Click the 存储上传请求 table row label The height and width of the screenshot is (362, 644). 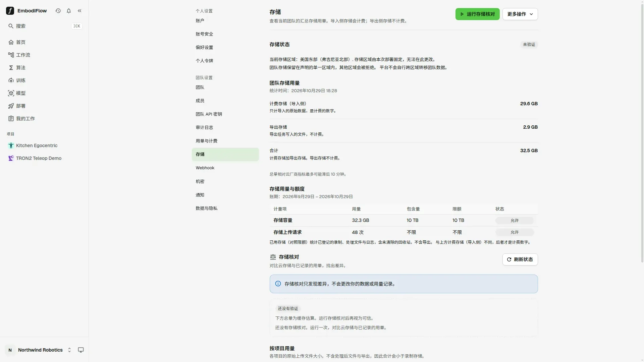tap(287, 232)
